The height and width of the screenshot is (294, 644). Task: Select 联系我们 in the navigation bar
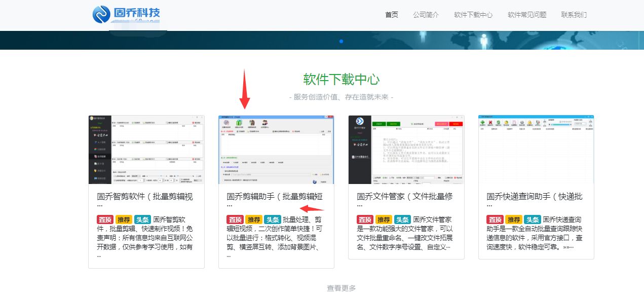tap(574, 15)
